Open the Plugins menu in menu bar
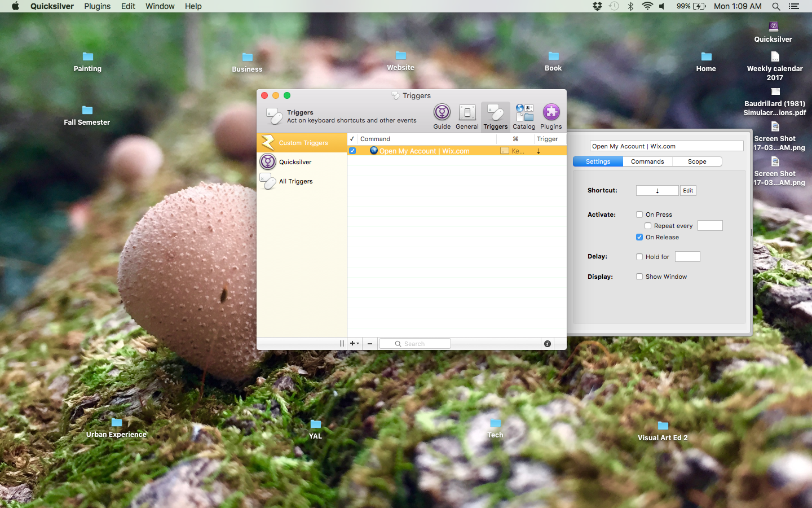 pos(98,6)
